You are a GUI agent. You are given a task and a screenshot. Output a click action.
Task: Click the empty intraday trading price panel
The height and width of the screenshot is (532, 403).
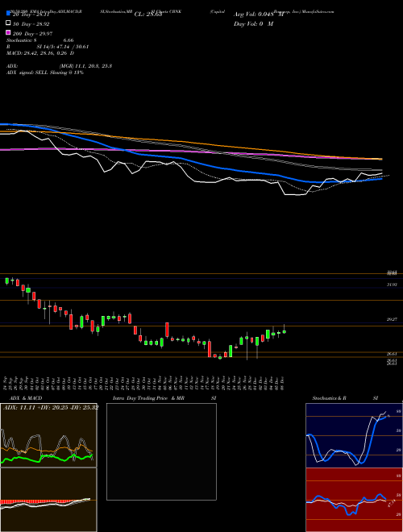point(161,451)
